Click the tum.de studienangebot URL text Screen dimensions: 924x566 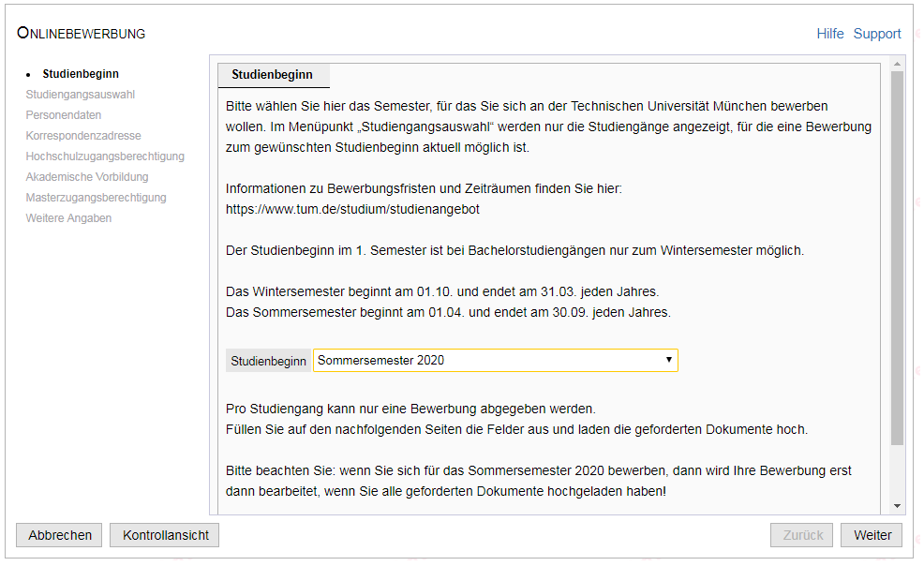(352, 209)
